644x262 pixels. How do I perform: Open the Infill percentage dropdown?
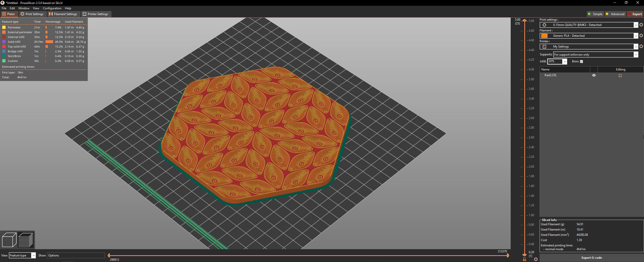565,61
